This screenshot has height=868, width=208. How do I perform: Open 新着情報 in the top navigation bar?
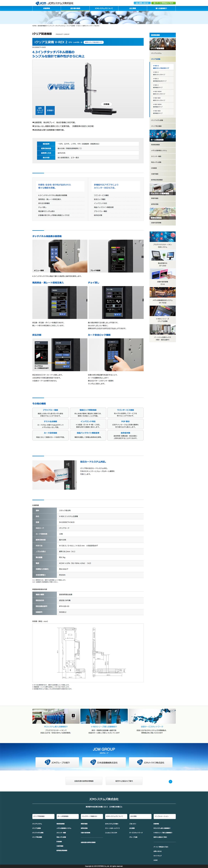click(x=47, y=8)
